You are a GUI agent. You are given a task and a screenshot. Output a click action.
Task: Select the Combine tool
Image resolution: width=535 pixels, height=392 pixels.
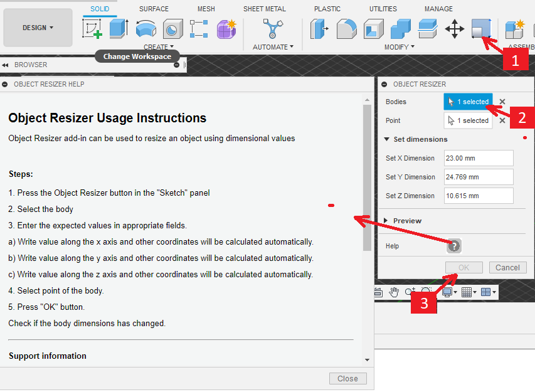point(401,29)
